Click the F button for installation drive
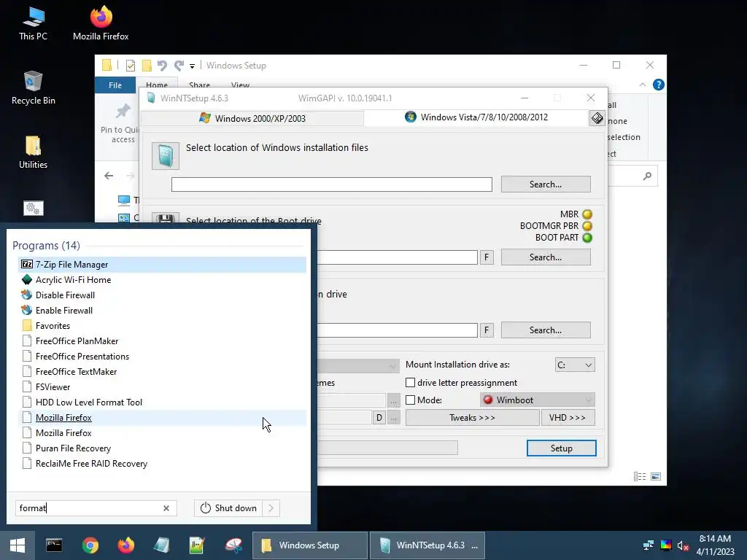 [487, 330]
